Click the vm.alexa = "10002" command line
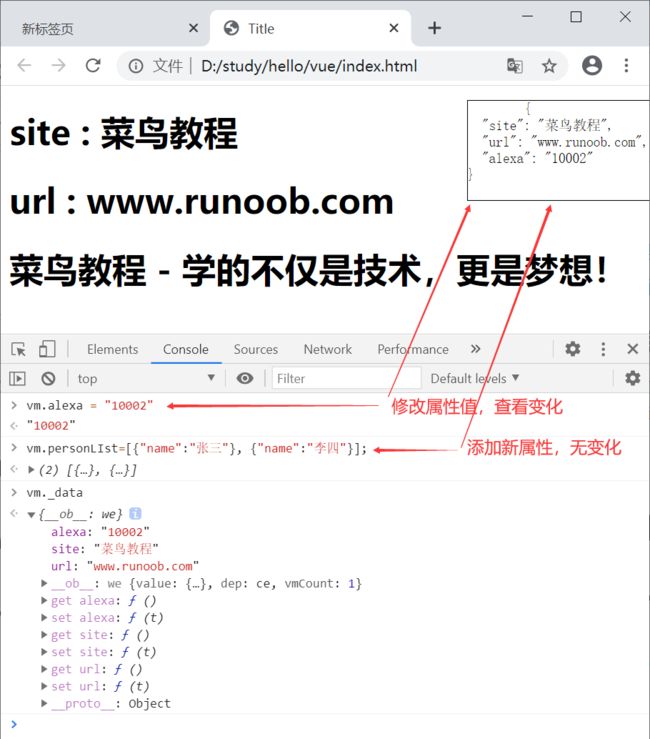The width and height of the screenshot is (650, 739). (x=90, y=406)
